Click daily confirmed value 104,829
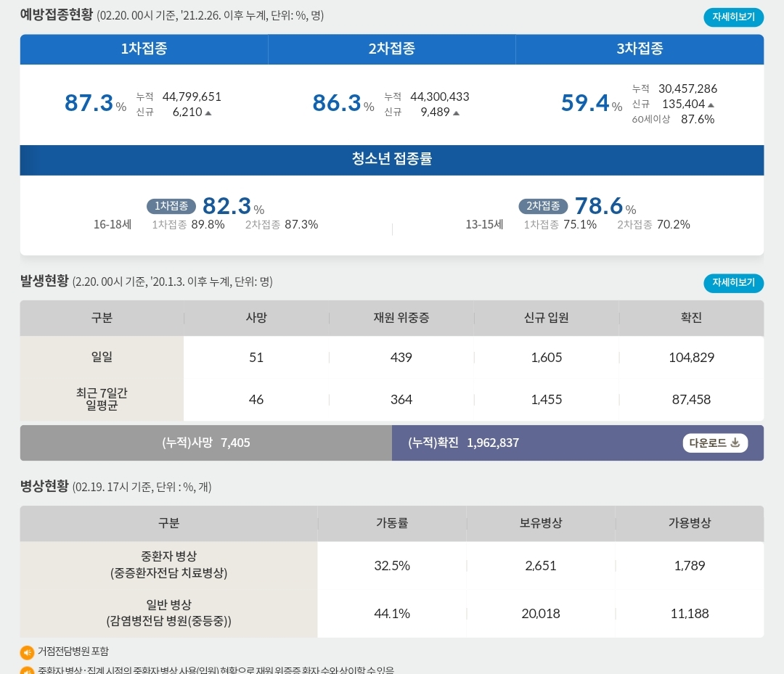The height and width of the screenshot is (674, 784). [692, 357]
